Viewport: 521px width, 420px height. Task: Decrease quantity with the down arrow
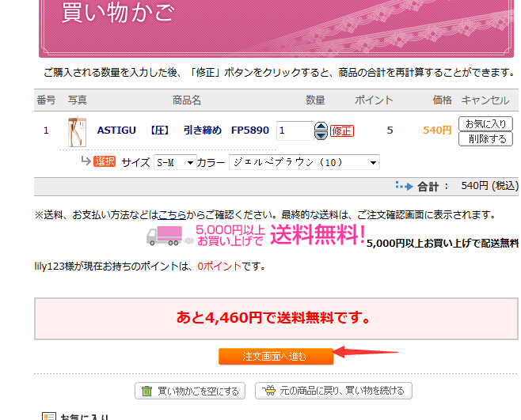pos(321,135)
